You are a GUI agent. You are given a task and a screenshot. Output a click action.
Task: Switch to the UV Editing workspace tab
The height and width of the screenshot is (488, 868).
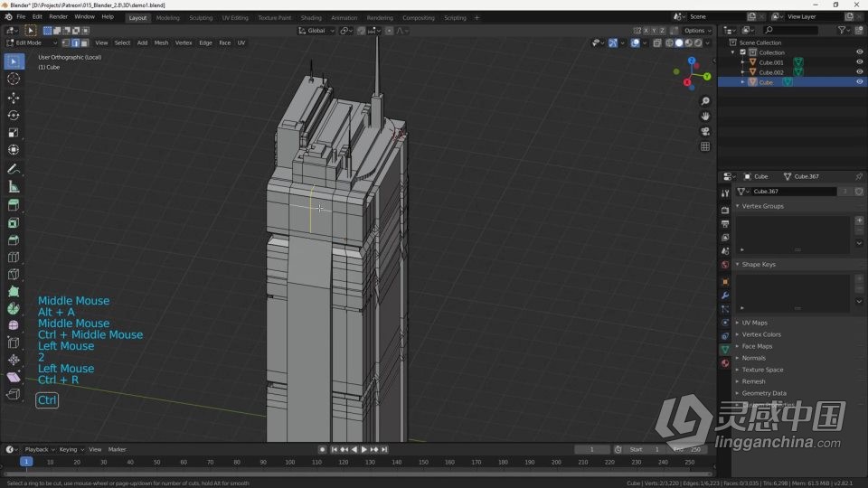(x=235, y=18)
